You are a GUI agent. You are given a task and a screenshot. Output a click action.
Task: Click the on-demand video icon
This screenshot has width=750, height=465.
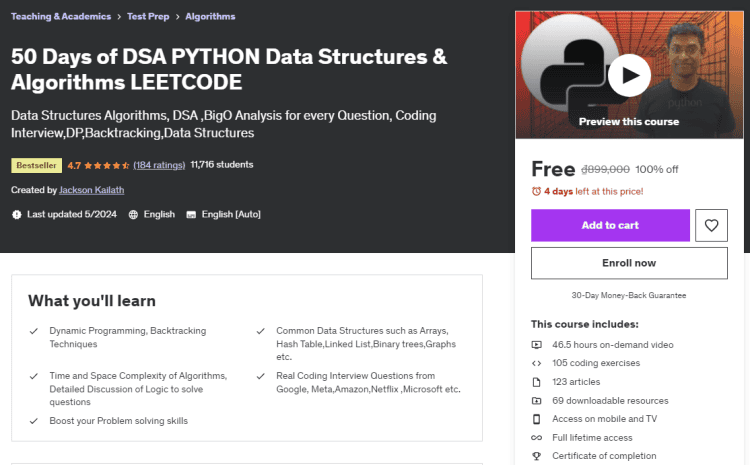coord(537,344)
